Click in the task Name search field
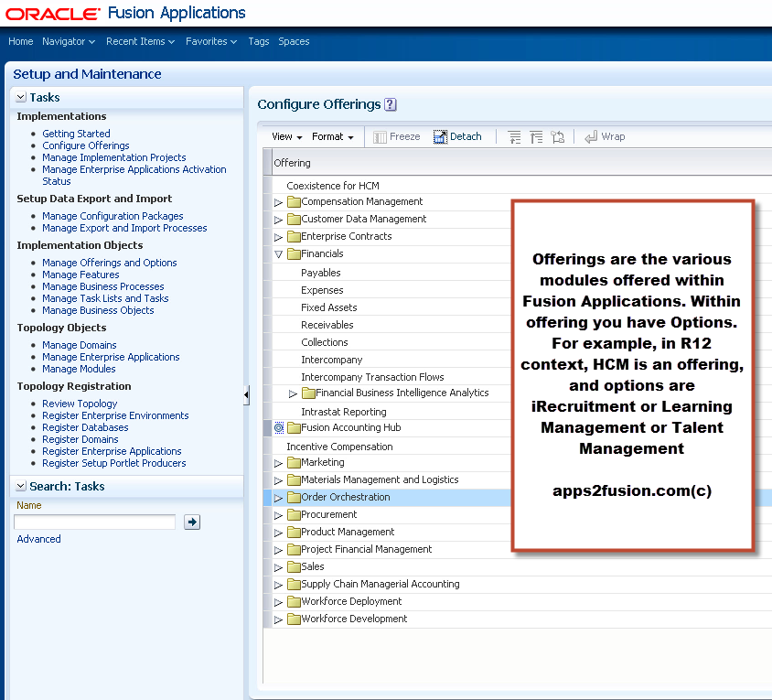 click(x=94, y=522)
